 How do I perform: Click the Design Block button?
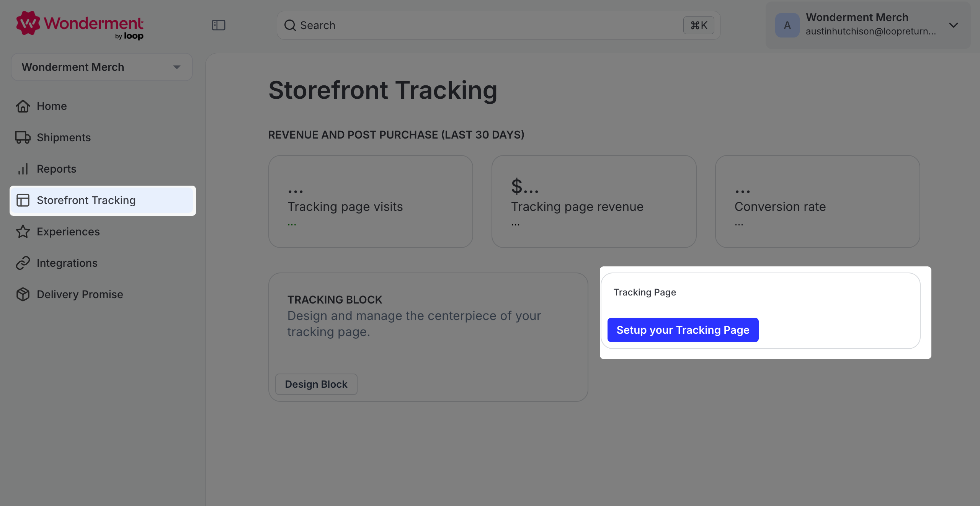[316, 384]
